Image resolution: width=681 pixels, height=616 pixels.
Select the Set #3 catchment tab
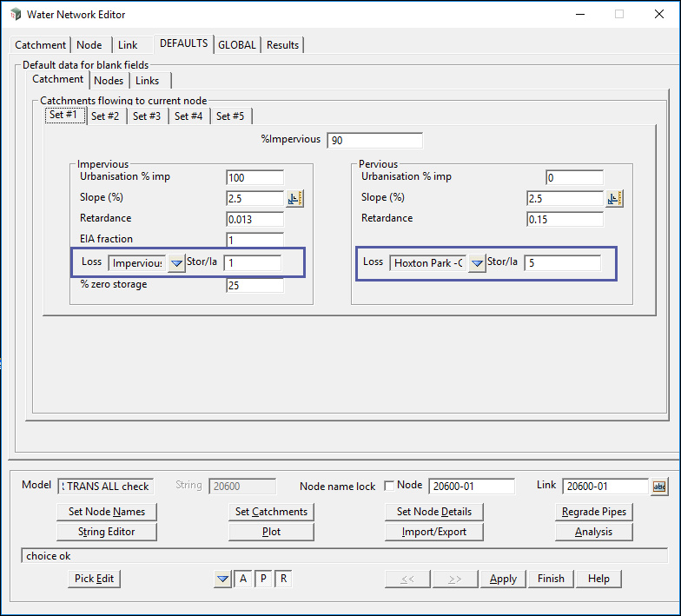147,116
